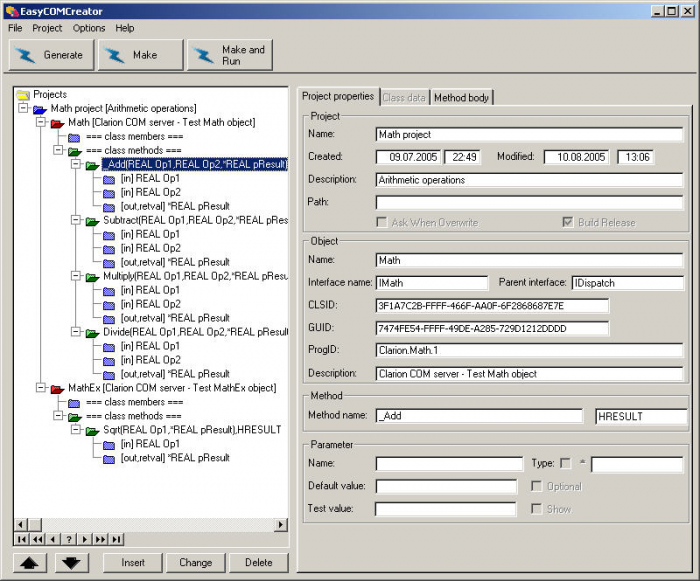Click the CLSID input field
The width and height of the screenshot is (700, 581).
[x=492, y=306]
